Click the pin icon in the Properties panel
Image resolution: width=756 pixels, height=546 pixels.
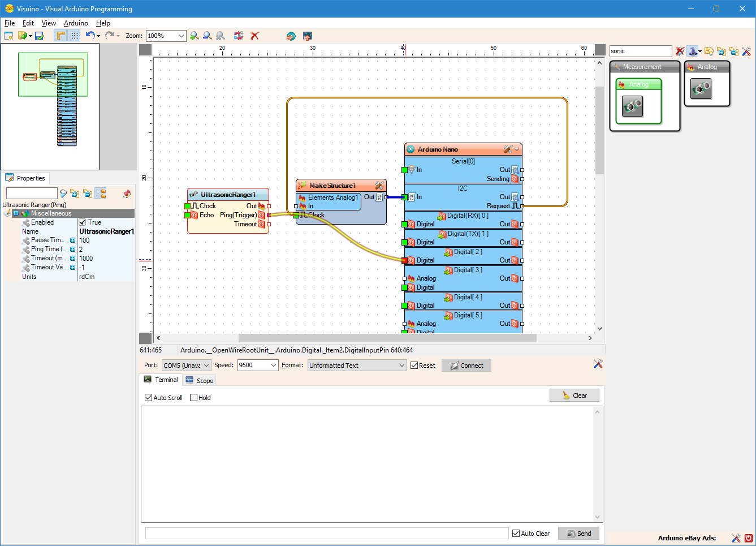tap(127, 194)
